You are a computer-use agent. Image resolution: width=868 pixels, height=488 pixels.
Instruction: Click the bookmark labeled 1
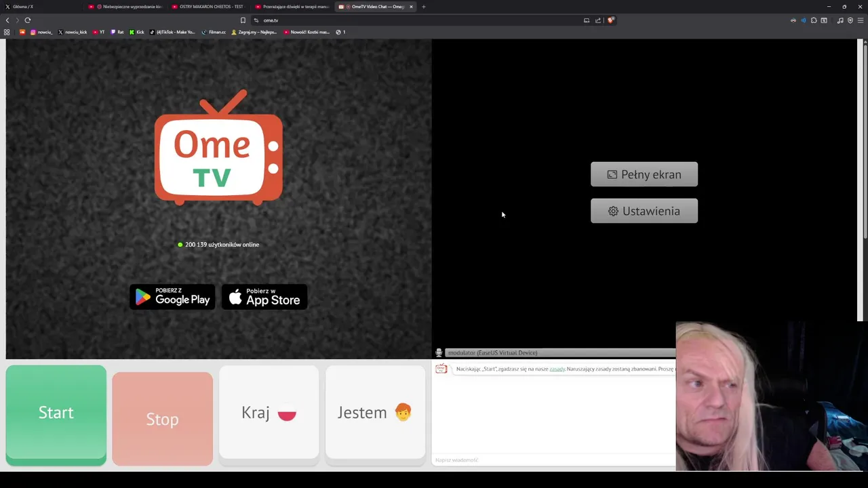(x=341, y=32)
